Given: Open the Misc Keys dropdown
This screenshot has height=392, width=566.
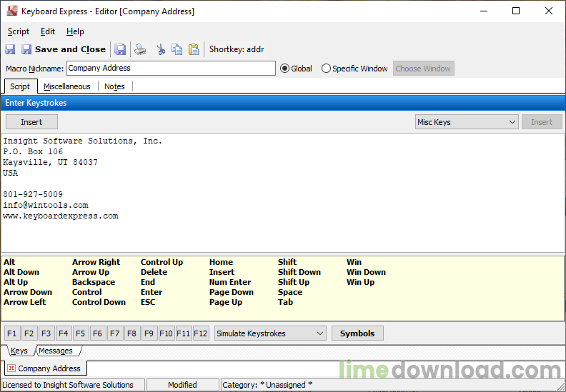Looking at the screenshot, I should click(467, 122).
